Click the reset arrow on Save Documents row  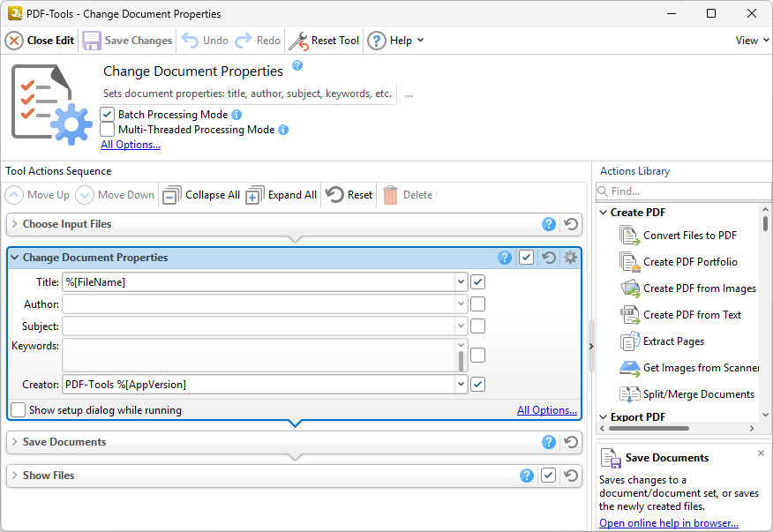[571, 442]
